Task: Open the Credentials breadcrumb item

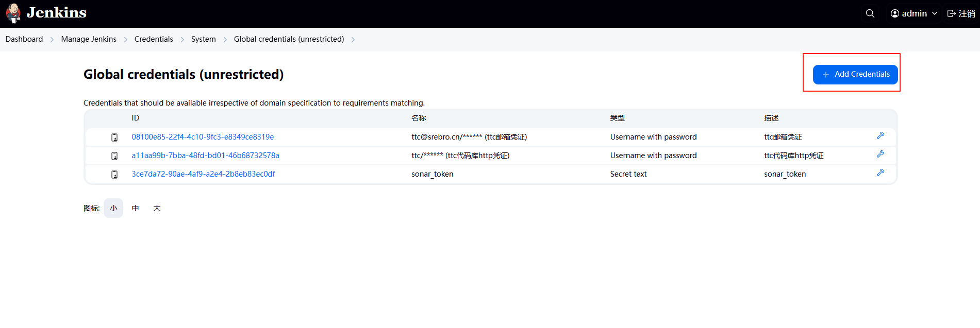Action: tap(154, 39)
